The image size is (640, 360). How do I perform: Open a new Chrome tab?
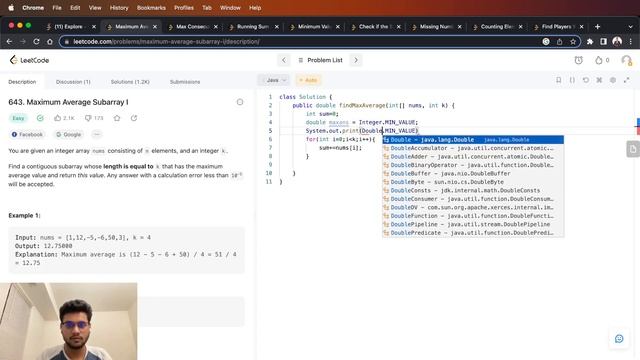click(x=598, y=27)
